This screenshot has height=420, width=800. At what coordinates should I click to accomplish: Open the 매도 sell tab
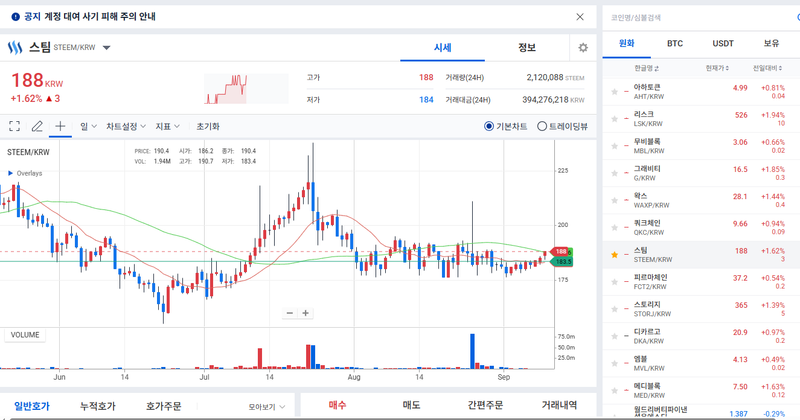[x=411, y=405]
